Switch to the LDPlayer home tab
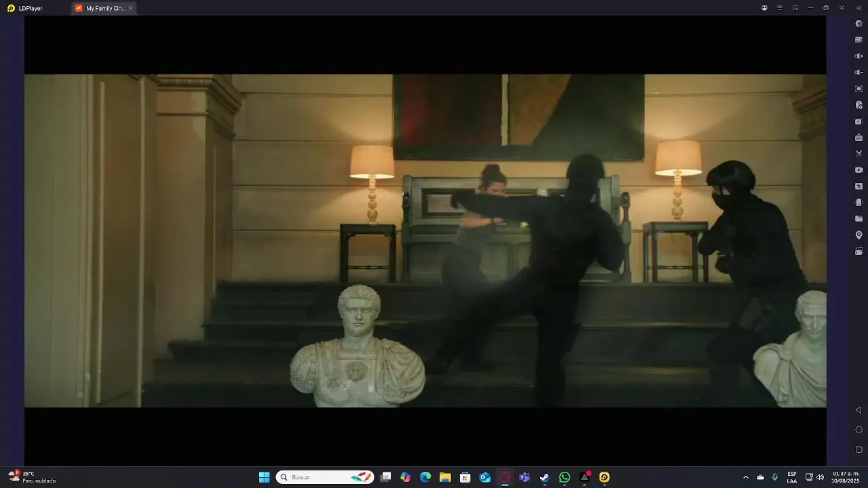This screenshot has width=868, height=488. pos(25,8)
